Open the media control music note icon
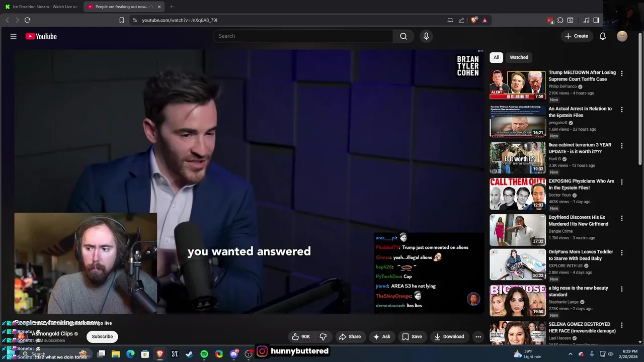 586,20
